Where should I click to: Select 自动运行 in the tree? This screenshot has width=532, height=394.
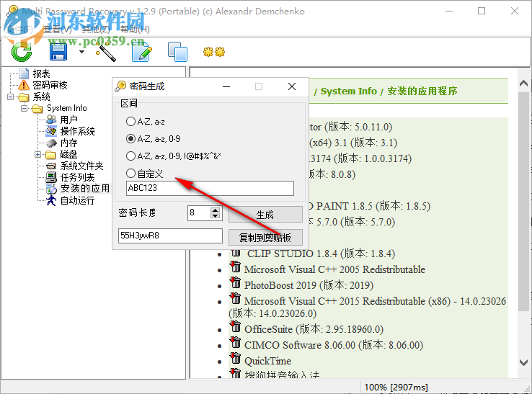(77, 200)
